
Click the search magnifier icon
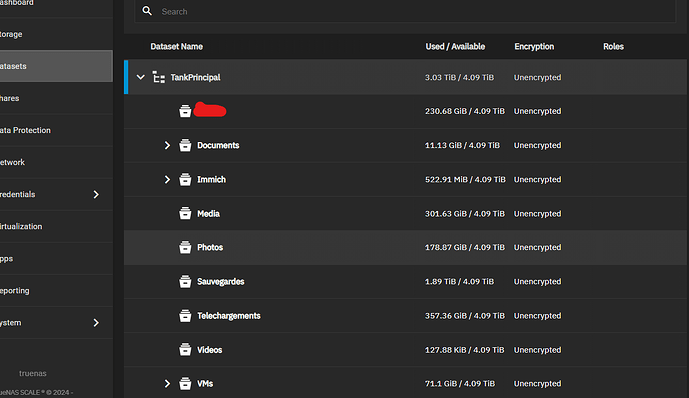[x=147, y=11]
